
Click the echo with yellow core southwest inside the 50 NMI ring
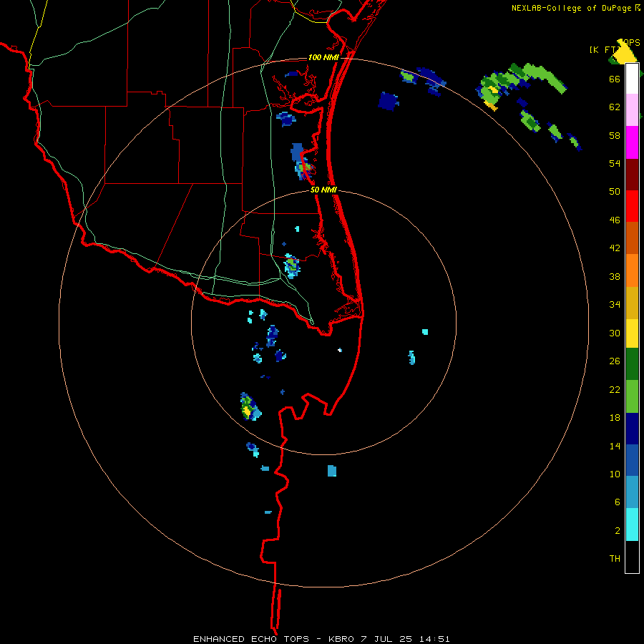pos(250,406)
